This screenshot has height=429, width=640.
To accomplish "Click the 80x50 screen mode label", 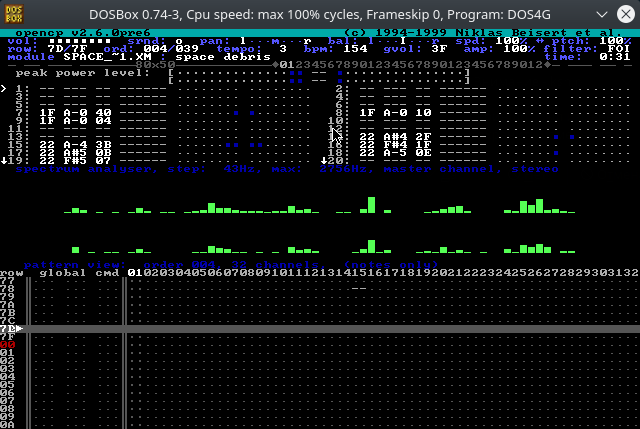I will click(x=156, y=64).
